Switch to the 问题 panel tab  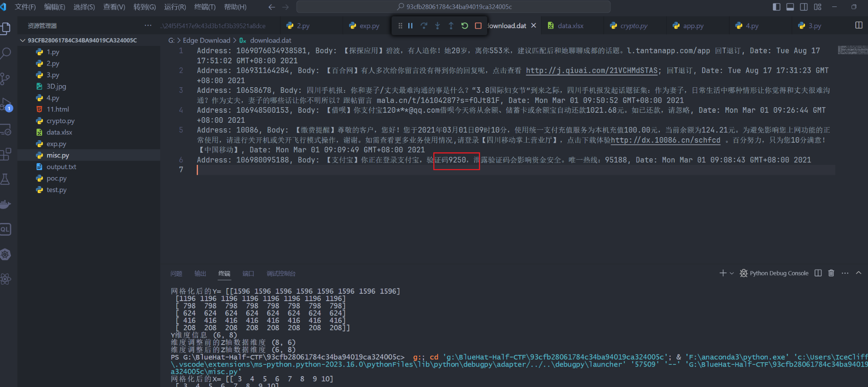click(176, 273)
